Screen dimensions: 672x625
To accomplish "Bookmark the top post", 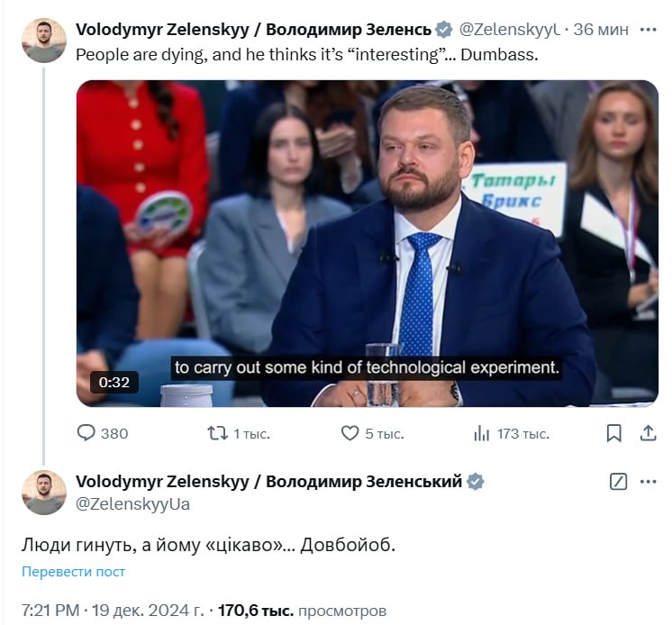I will click(613, 433).
